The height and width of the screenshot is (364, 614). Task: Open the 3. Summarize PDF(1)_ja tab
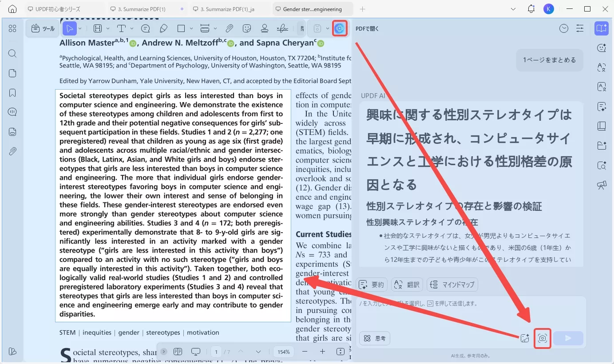point(226,8)
